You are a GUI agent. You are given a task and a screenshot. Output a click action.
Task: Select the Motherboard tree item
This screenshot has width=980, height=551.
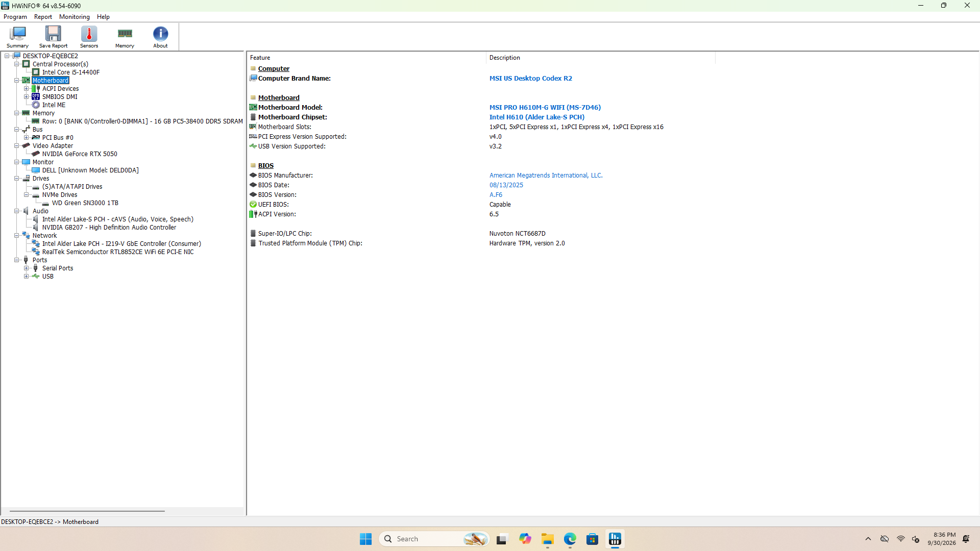(x=51, y=81)
